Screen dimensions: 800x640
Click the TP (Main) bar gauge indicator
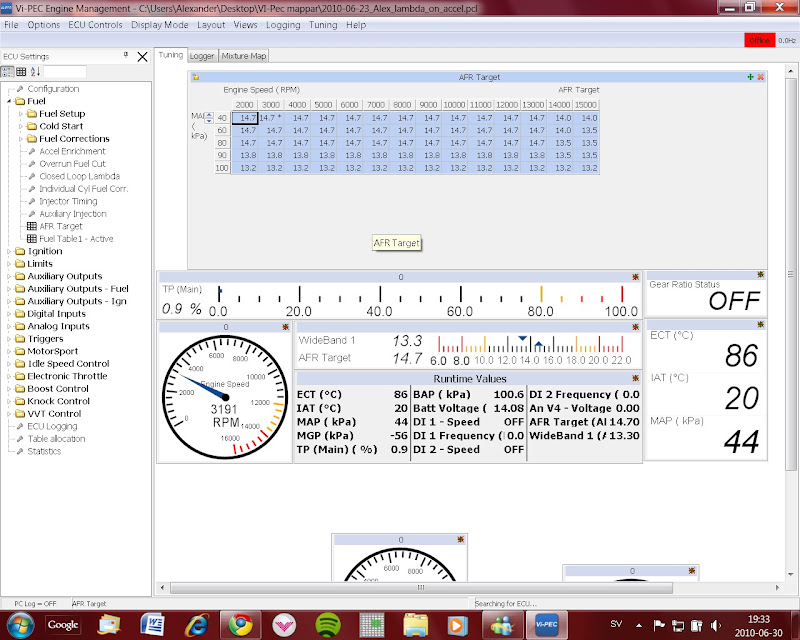219,293
